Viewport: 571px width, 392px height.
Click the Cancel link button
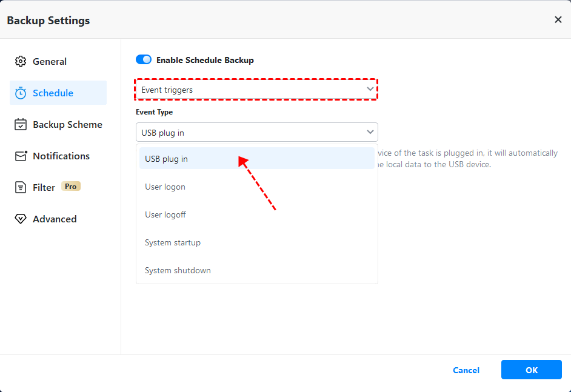(466, 370)
